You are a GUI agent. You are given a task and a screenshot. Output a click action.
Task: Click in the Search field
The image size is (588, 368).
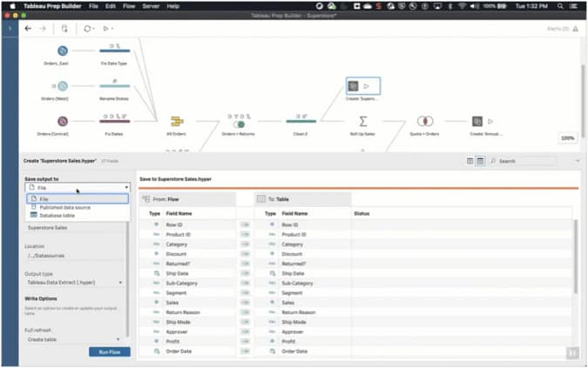pyautogui.click(x=523, y=161)
